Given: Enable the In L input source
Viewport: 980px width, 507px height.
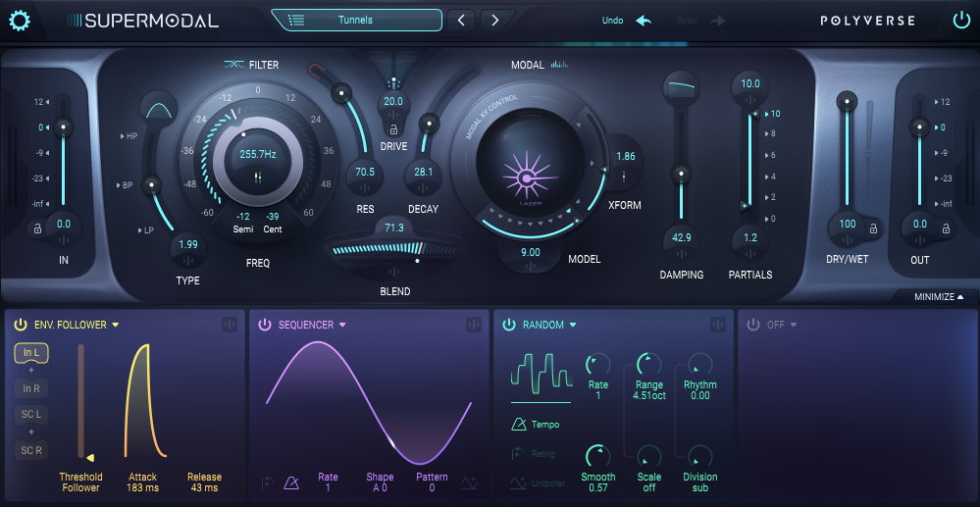Looking at the screenshot, I should 32,353.
